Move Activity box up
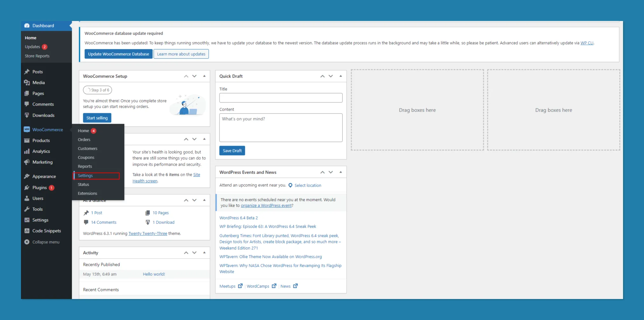This screenshot has height=320, width=644. [186, 253]
